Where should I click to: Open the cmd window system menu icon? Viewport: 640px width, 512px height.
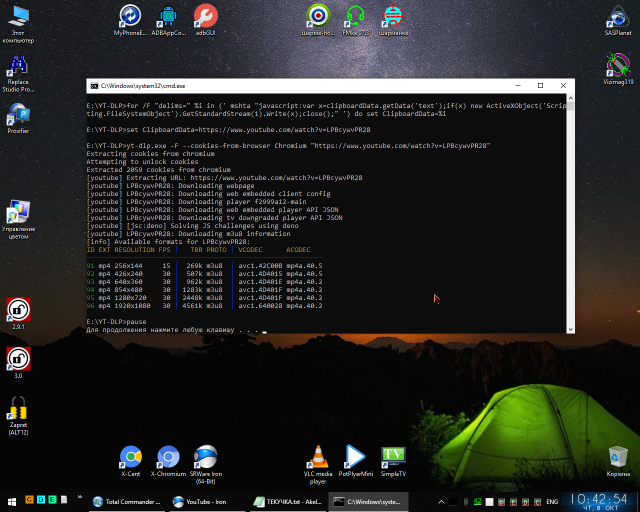(x=94, y=86)
